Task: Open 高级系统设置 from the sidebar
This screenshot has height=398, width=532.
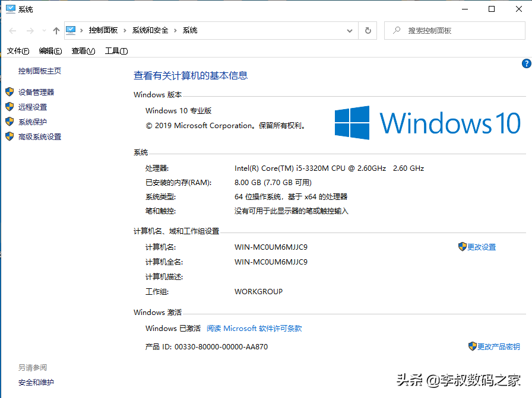Action: [x=40, y=137]
